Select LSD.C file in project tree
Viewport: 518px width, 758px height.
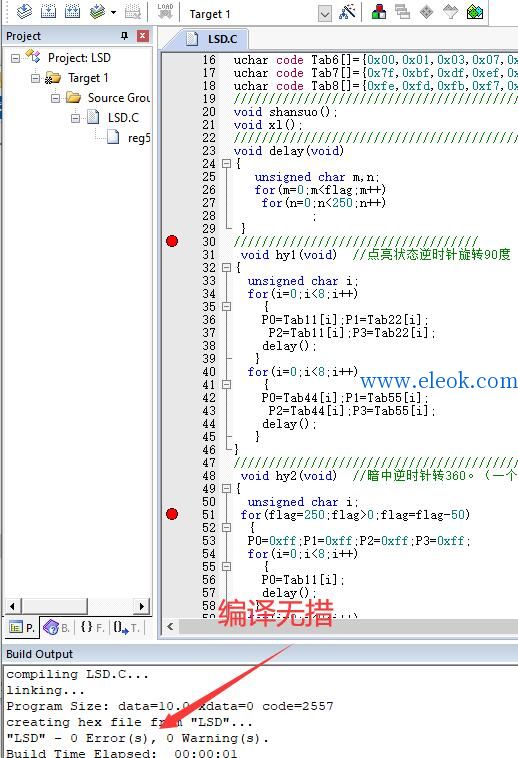[123, 117]
